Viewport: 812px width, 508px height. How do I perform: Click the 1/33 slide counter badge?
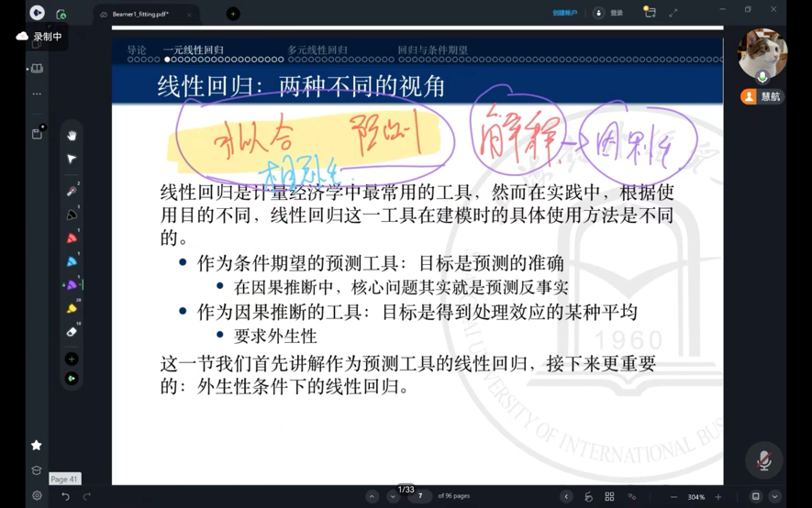406,489
